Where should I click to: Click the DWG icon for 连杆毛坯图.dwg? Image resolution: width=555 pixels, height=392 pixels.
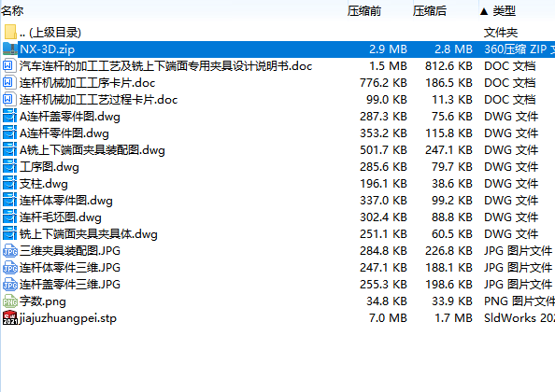9,217
